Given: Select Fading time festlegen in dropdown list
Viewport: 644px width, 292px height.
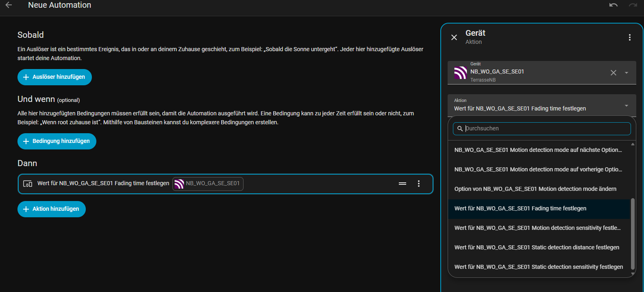Looking at the screenshot, I should [520, 208].
